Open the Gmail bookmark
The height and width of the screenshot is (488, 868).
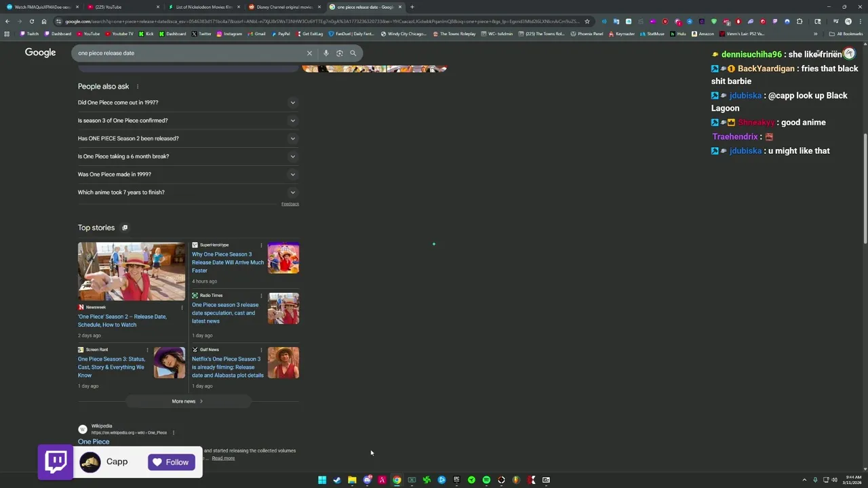[256, 34]
